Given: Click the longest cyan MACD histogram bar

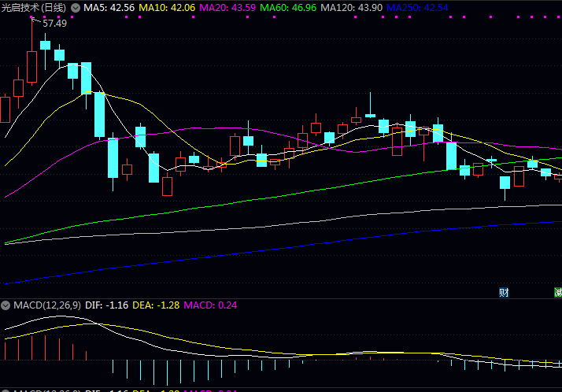Looking at the screenshot, I should (x=153, y=373).
